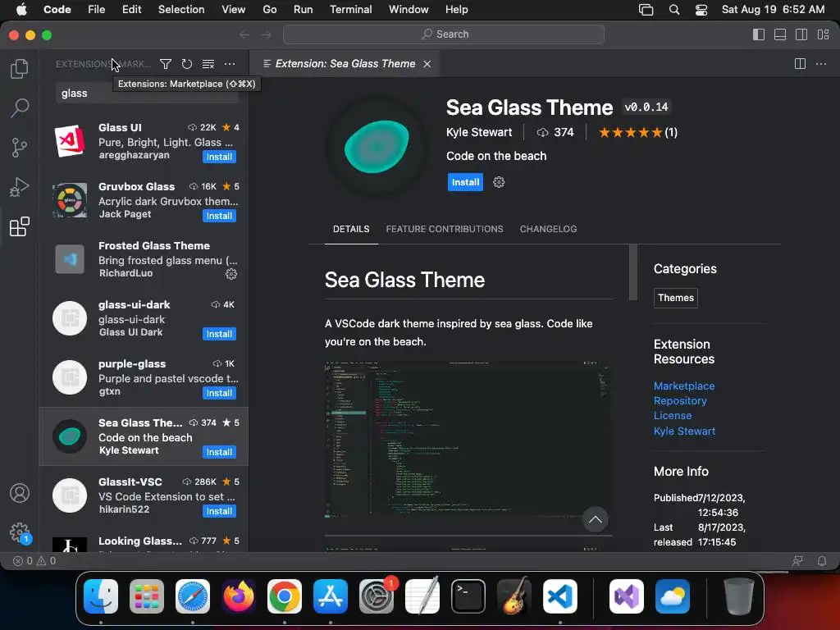Viewport: 840px width, 630px height.
Task: Install the Glass UI extension
Action: pyautogui.click(x=219, y=157)
